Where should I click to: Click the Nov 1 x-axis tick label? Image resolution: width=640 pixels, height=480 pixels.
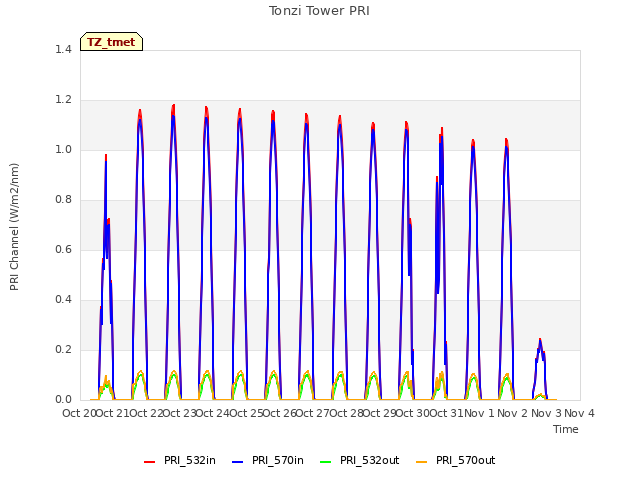click(479, 413)
